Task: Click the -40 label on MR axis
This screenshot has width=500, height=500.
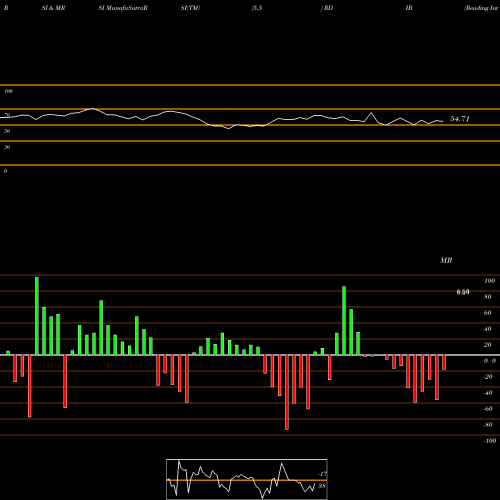Action: pyautogui.click(x=488, y=393)
